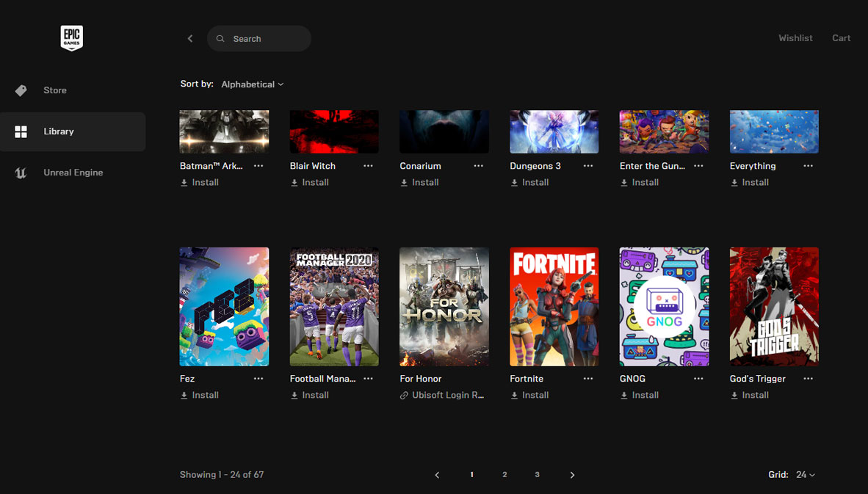Open the Dungeons 3 cover thumbnail
This screenshot has width=868, height=494.
554,131
